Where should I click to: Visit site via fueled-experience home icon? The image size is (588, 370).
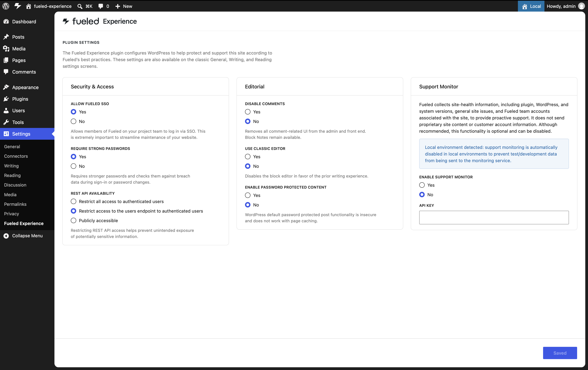click(x=29, y=6)
